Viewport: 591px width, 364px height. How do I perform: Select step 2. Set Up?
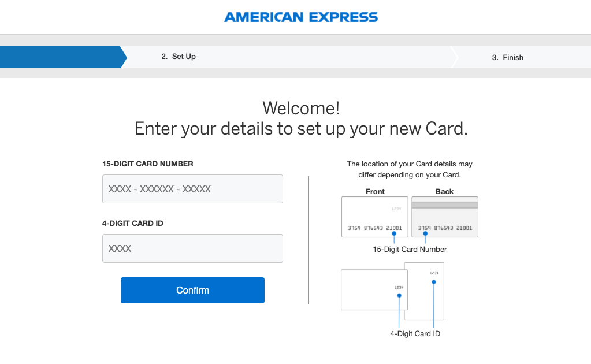(179, 57)
